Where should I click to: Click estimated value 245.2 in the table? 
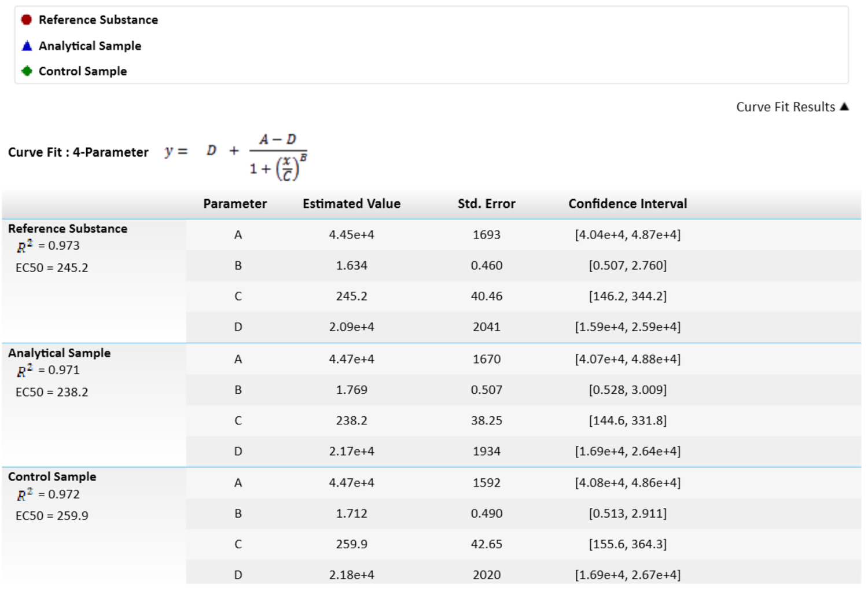(x=351, y=296)
